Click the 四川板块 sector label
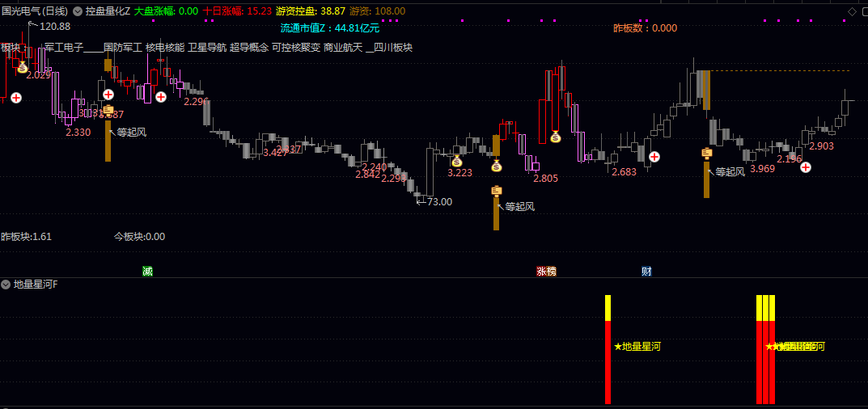Image resolution: width=868 pixels, height=409 pixels. tap(393, 48)
